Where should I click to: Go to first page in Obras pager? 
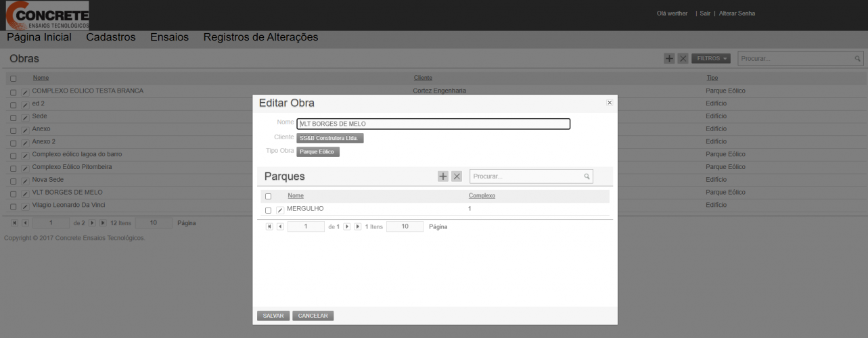coord(14,222)
